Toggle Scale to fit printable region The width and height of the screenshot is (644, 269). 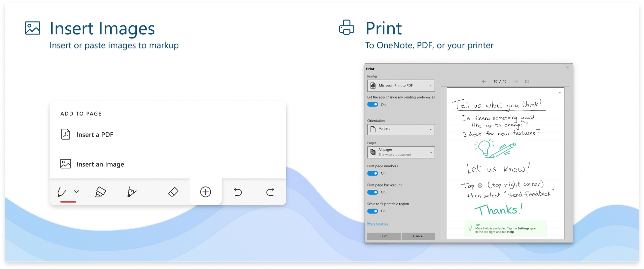pyautogui.click(x=373, y=211)
